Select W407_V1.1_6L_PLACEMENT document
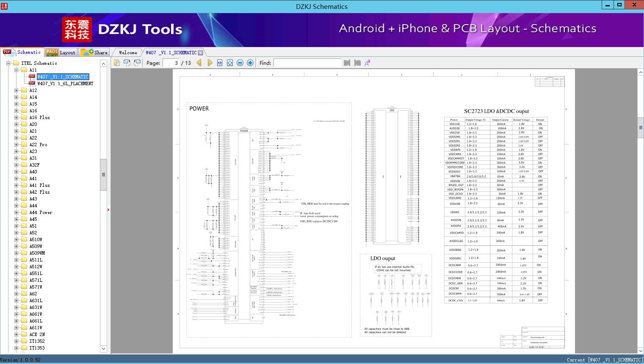 point(65,83)
